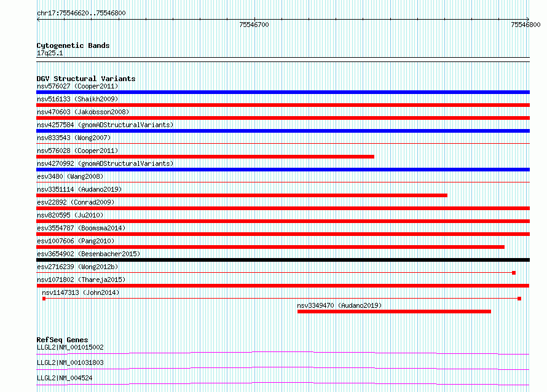Open nsv3351114 (Audano2019) variant label
The width and height of the screenshot is (547, 392).
(79, 189)
